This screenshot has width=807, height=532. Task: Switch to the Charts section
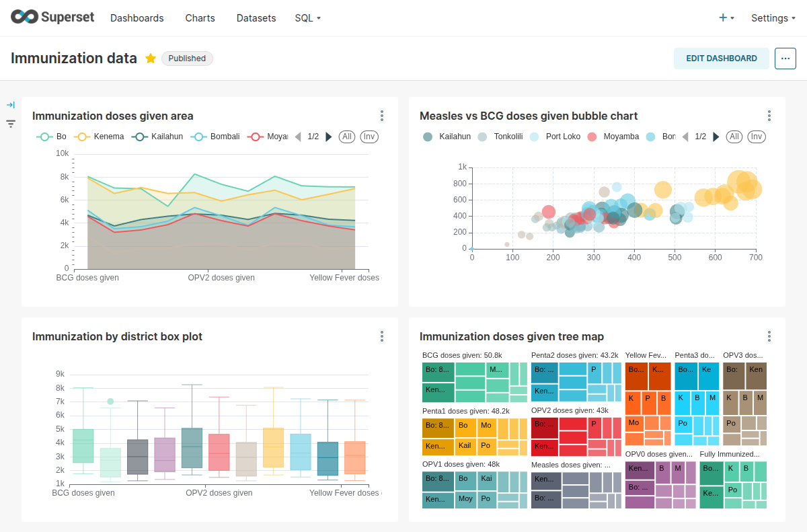[200, 18]
